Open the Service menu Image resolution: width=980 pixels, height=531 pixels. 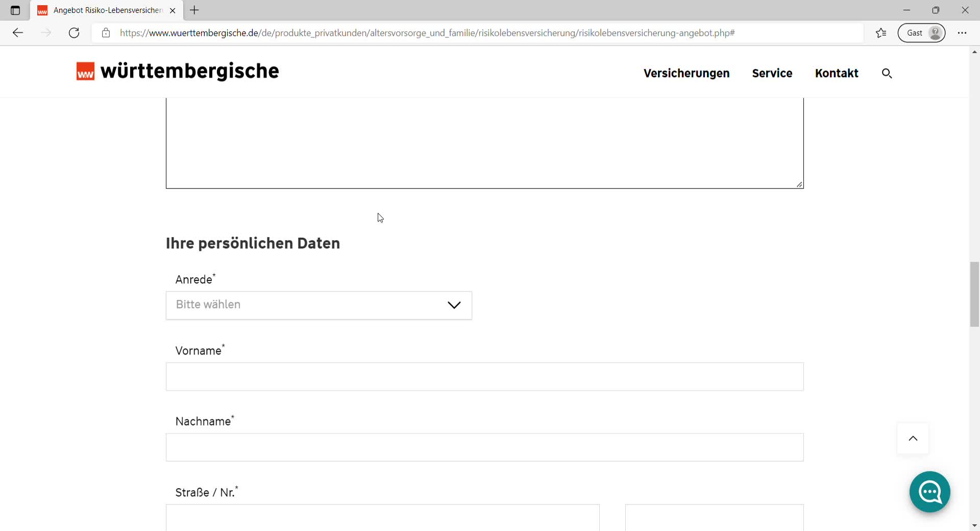click(772, 74)
